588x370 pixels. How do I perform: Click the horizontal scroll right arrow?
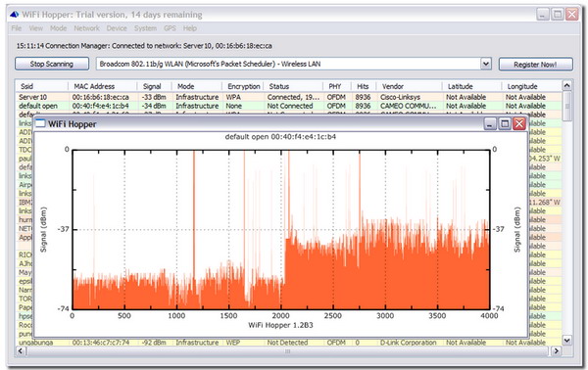point(556,350)
